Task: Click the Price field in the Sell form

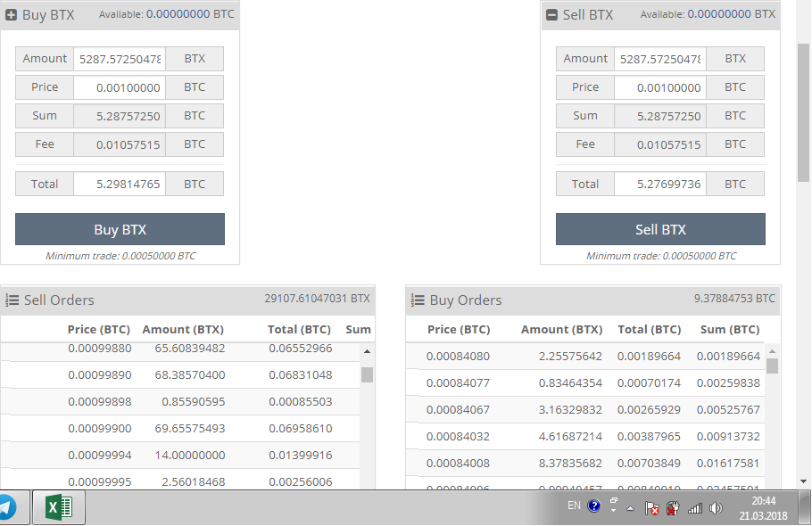Action: click(x=660, y=87)
